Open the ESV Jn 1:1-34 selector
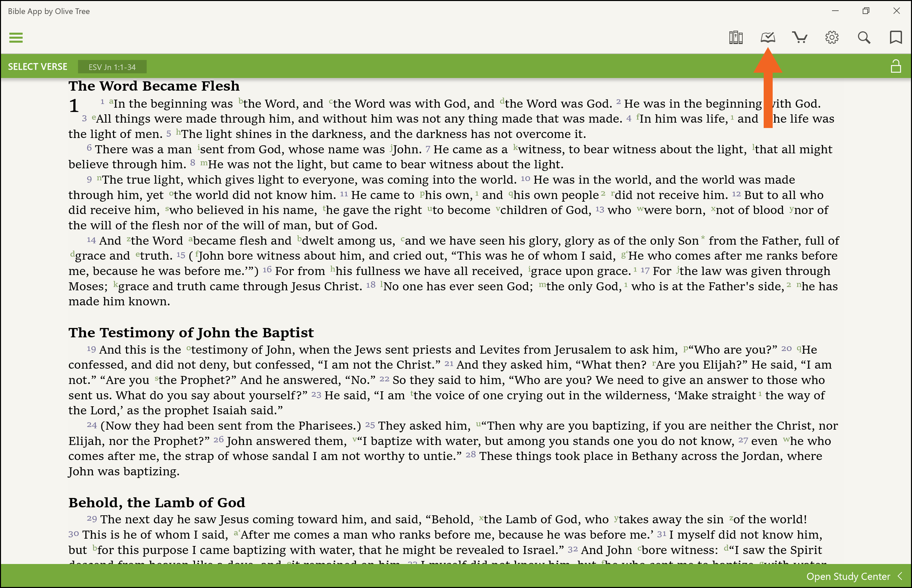Screen dimensions: 912x588 tap(112, 67)
